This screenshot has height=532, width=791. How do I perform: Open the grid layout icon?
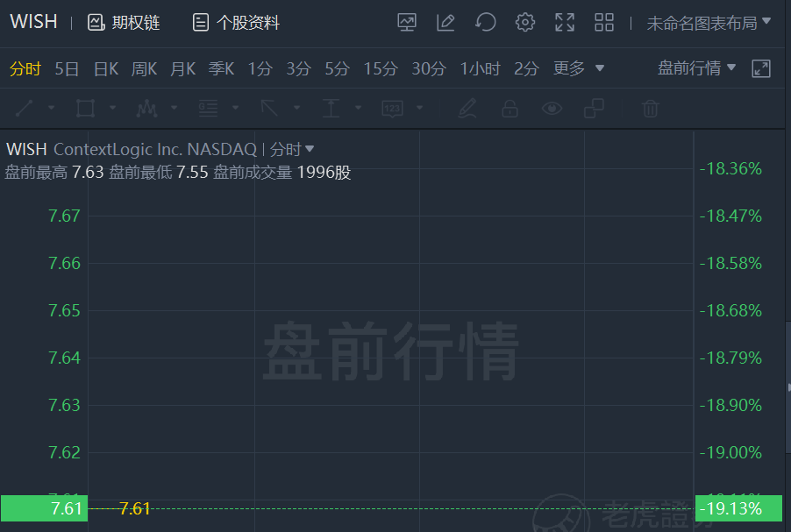(x=604, y=23)
